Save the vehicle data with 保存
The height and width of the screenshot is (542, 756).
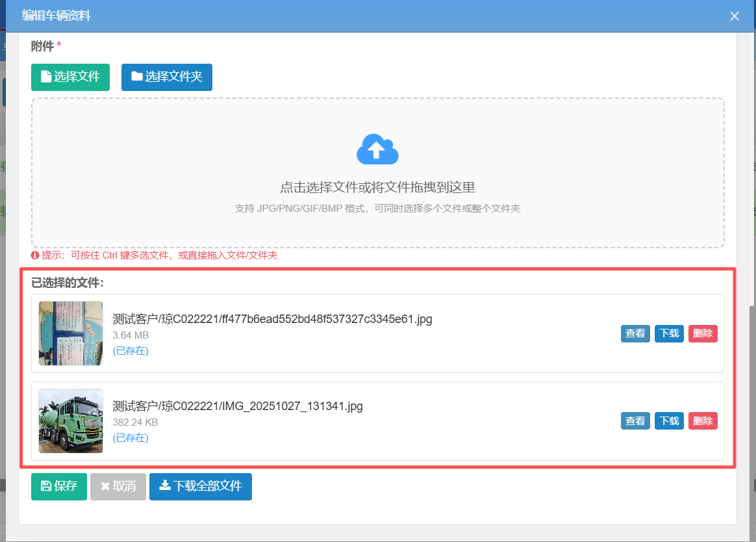[x=58, y=486]
